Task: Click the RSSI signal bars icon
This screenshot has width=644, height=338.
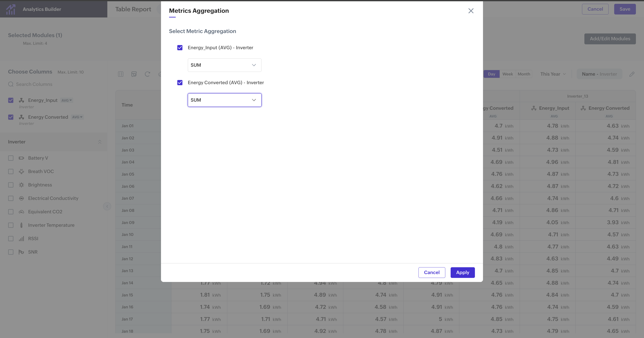Action: (22, 239)
